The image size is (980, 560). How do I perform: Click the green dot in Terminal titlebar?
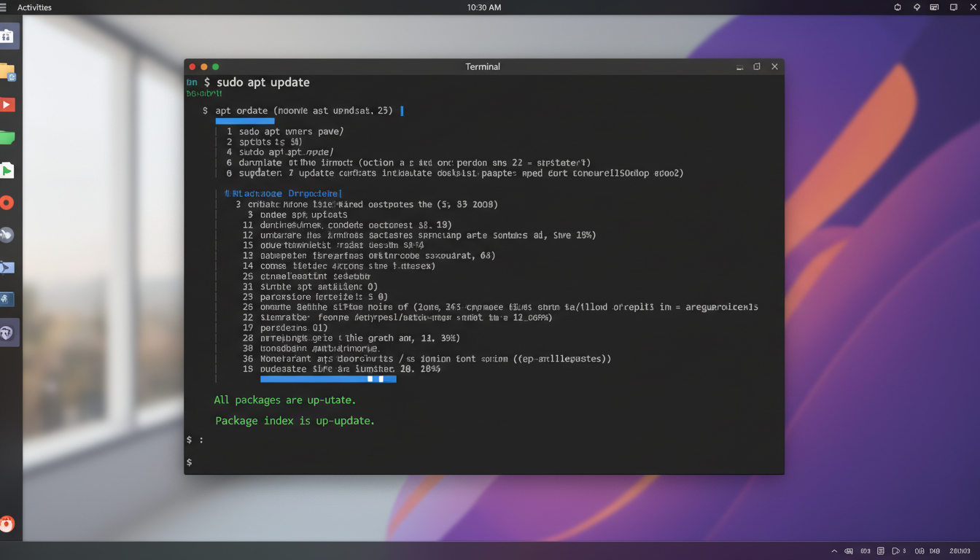(215, 66)
